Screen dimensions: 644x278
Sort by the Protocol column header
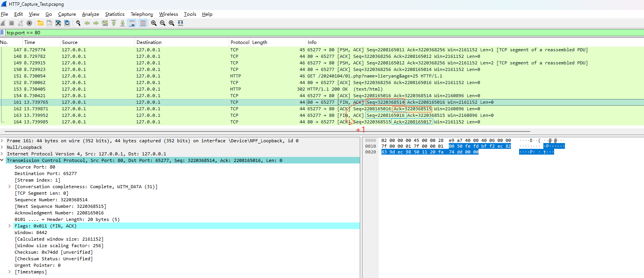239,42
